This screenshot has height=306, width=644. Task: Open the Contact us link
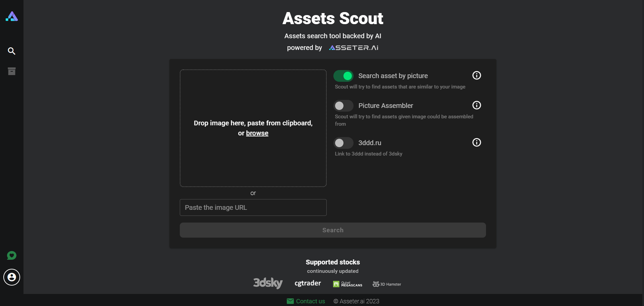(310, 301)
